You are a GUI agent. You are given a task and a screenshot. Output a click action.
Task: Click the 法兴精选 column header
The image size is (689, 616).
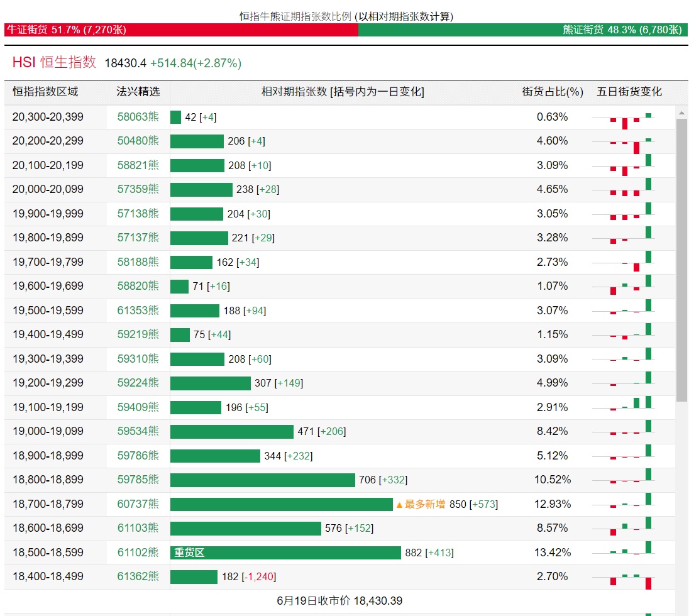click(138, 92)
